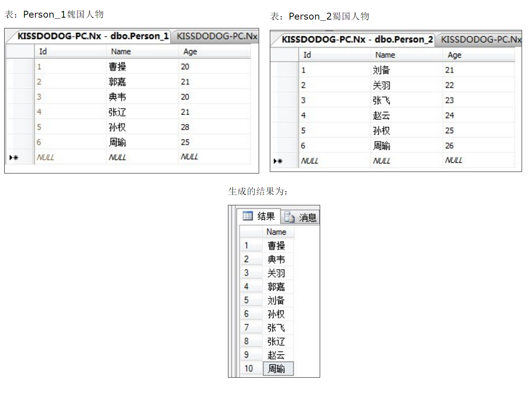Click 周瑜's Age 25 cell in Person_1
This screenshot has height=393, width=532.
[215, 142]
